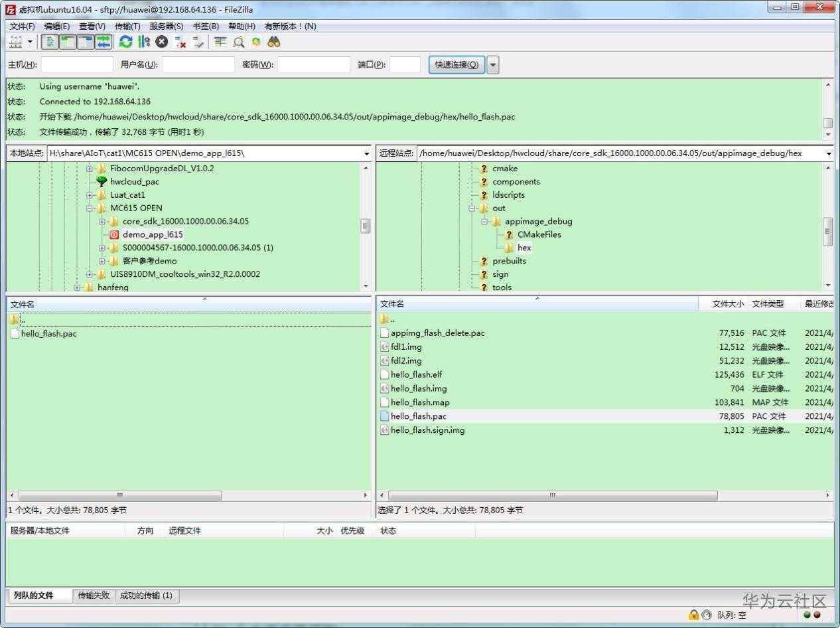
Task: Open 书签(B) menu
Action: coord(206,26)
